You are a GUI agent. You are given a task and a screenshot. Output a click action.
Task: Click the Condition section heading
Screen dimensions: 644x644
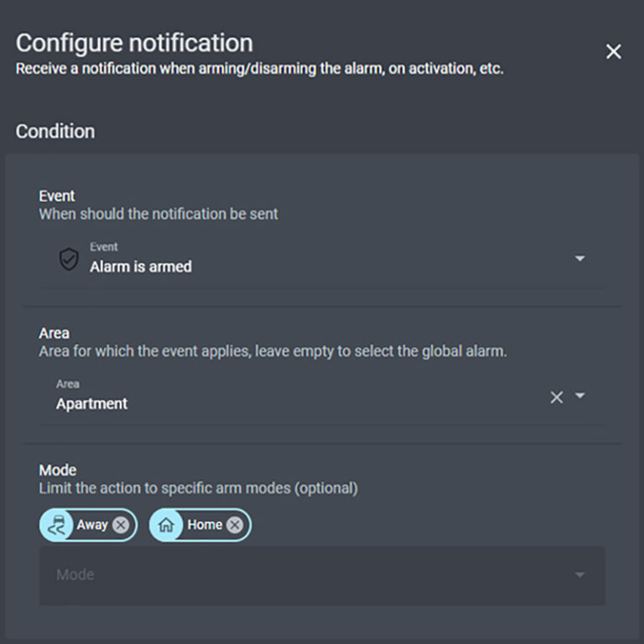pyautogui.click(x=55, y=132)
